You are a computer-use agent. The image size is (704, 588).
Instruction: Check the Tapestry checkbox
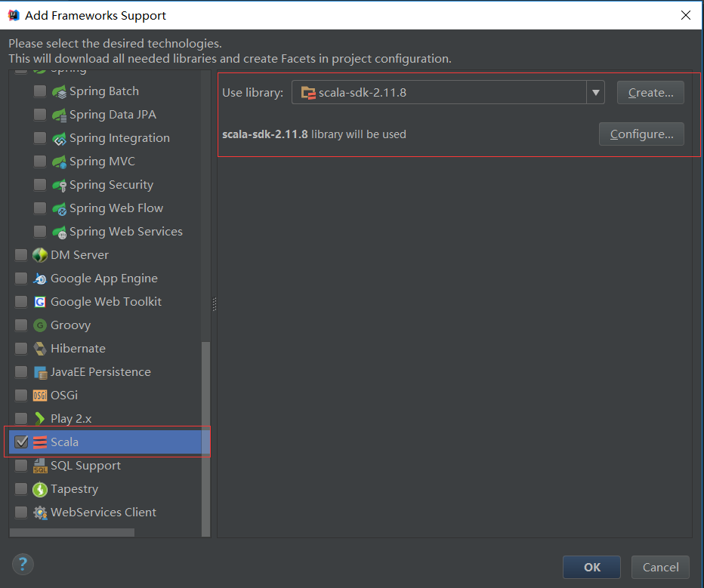[21, 488]
